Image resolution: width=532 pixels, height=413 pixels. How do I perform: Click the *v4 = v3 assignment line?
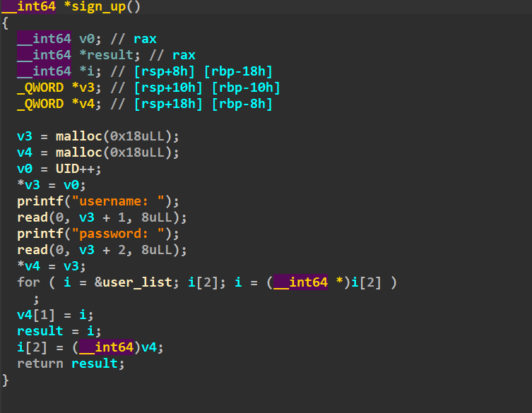click(x=52, y=266)
